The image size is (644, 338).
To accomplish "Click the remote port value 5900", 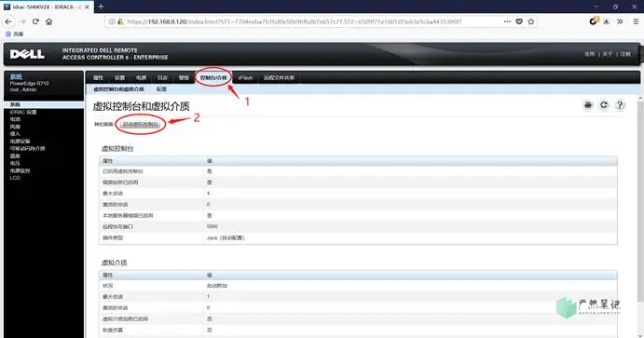I will 212,226.
